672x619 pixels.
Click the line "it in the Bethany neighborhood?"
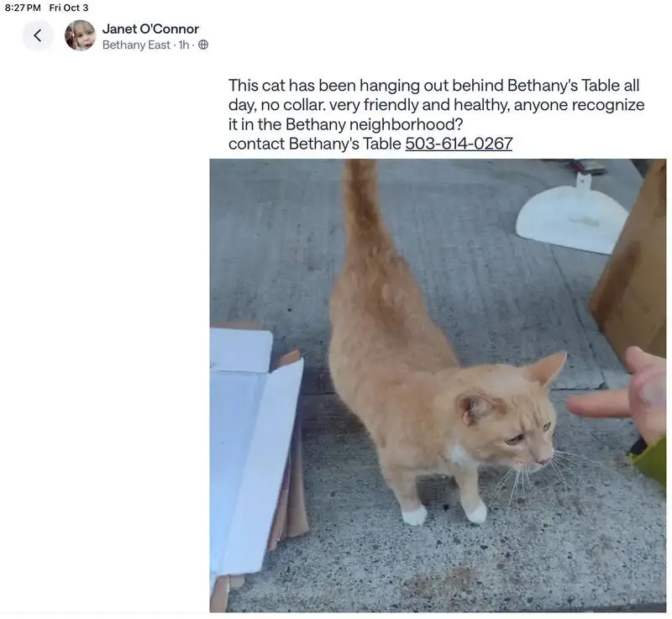(x=345, y=124)
